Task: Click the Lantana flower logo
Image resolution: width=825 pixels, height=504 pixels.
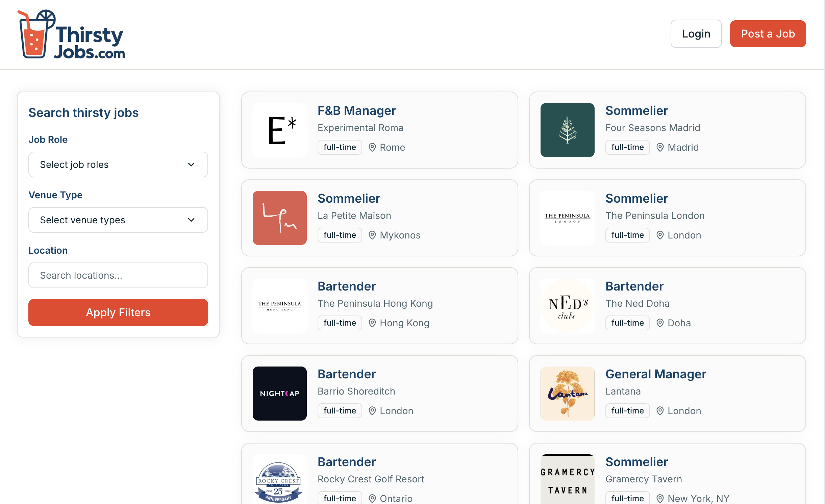Action: point(567,394)
